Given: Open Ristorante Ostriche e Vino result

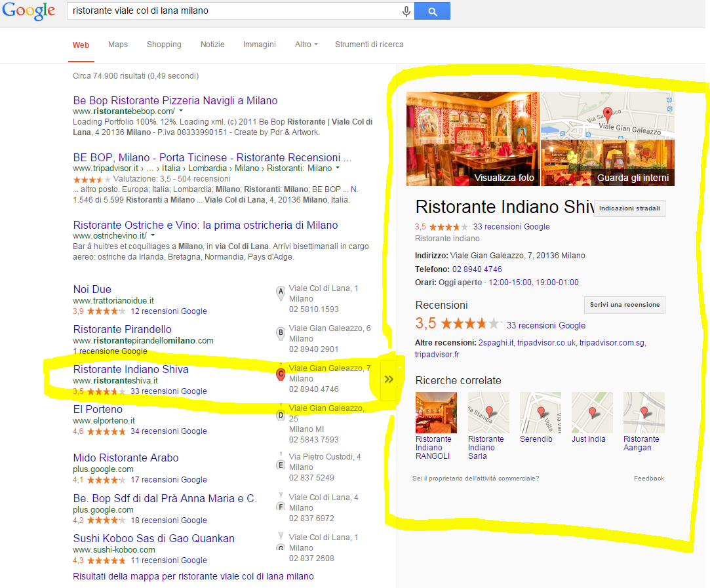Looking at the screenshot, I should coord(206,225).
